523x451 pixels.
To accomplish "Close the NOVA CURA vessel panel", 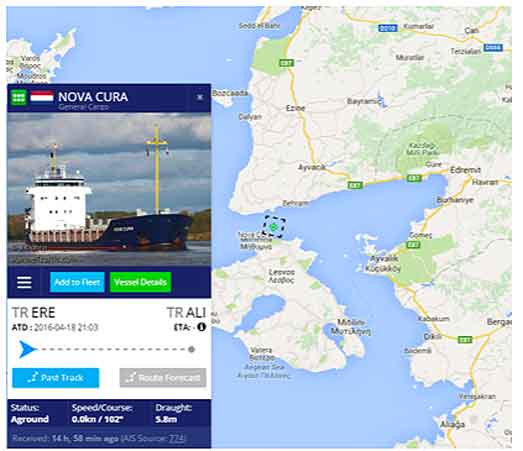I will (x=200, y=97).
